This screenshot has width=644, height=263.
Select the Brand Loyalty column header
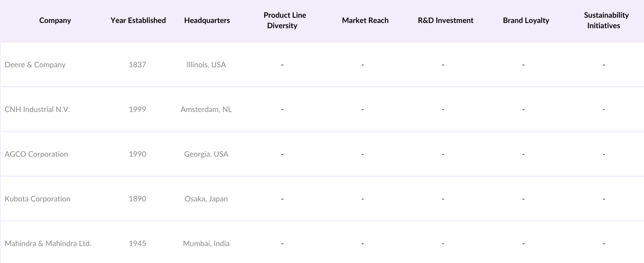pos(526,21)
